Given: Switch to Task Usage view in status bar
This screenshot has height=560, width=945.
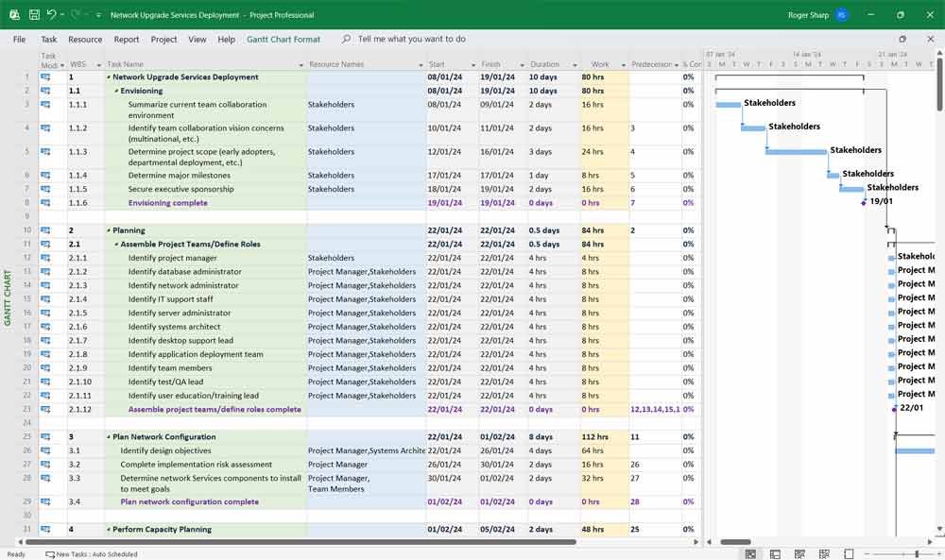Looking at the screenshot, I should click(x=775, y=554).
